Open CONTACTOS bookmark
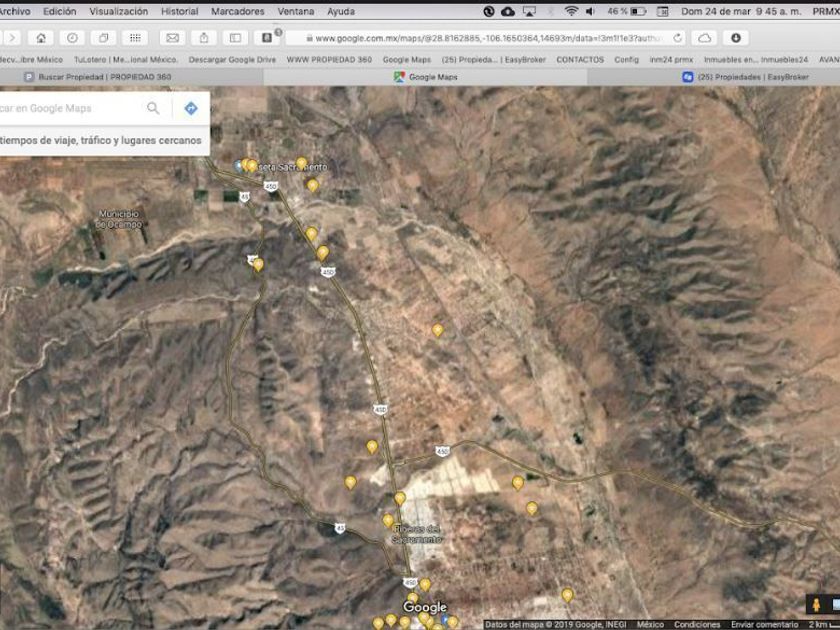 coord(580,59)
